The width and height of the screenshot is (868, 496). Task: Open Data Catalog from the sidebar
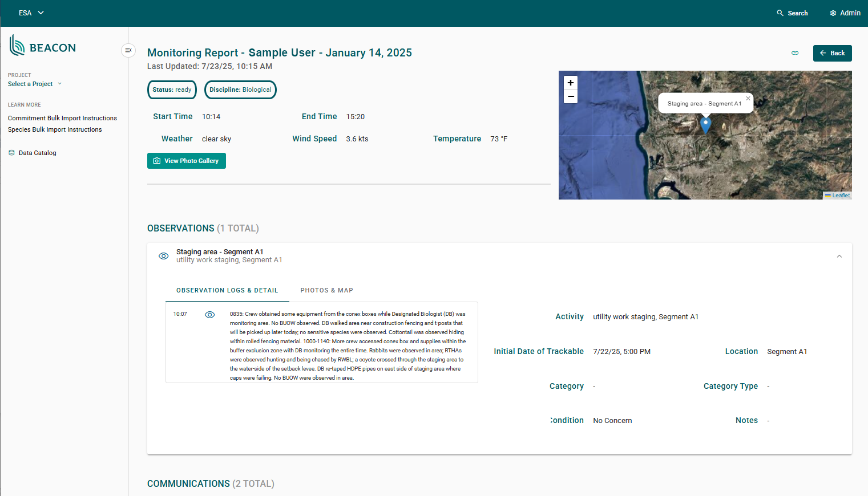[x=37, y=153]
